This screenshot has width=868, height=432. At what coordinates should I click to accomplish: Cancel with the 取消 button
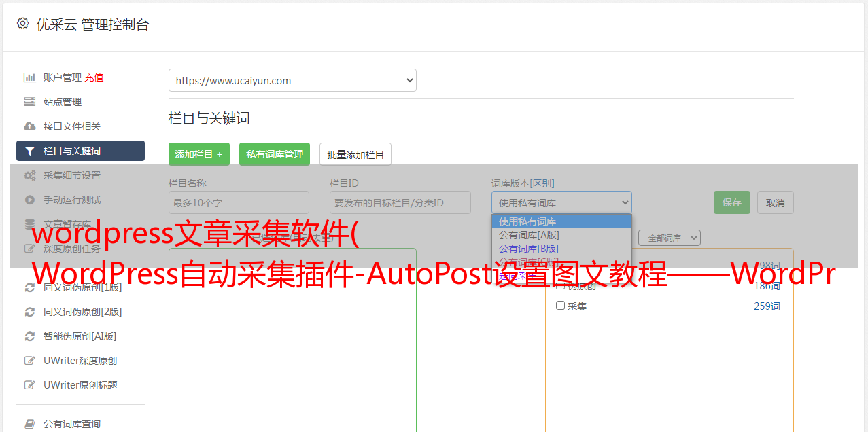click(776, 202)
